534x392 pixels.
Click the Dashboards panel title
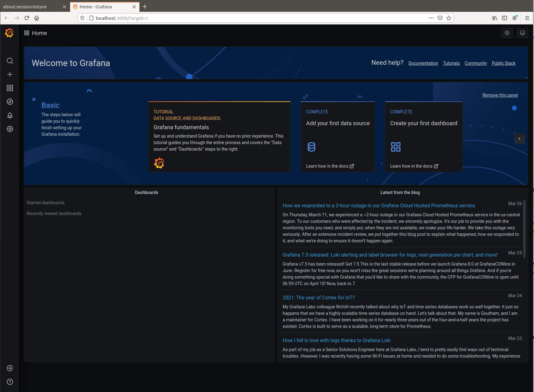click(x=147, y=192)
